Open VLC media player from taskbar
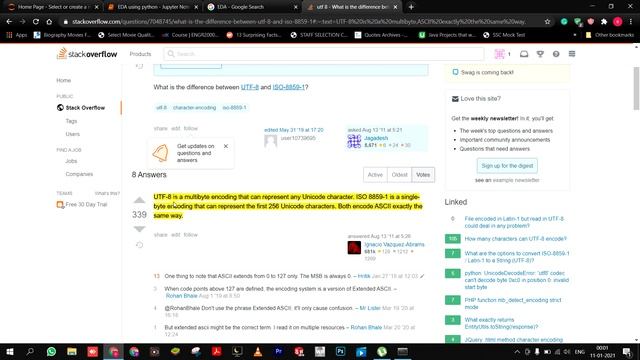The height and width of the screenshot is (360, 640). [x=258, y=351]
